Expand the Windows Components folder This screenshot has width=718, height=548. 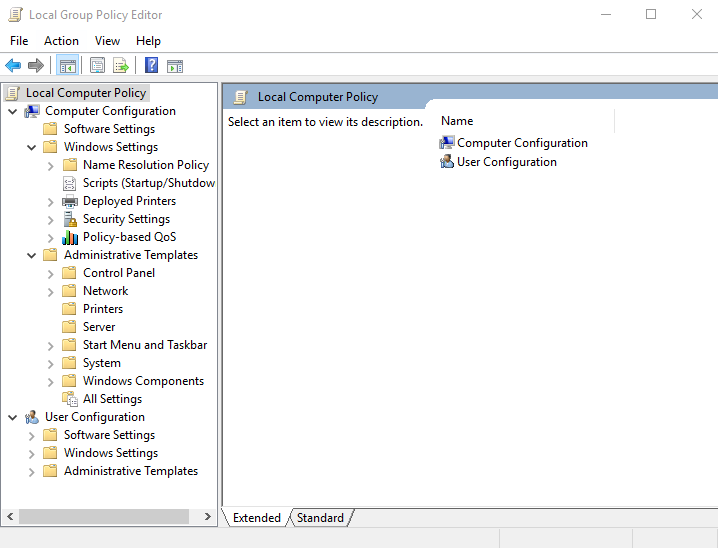[51, 381]
